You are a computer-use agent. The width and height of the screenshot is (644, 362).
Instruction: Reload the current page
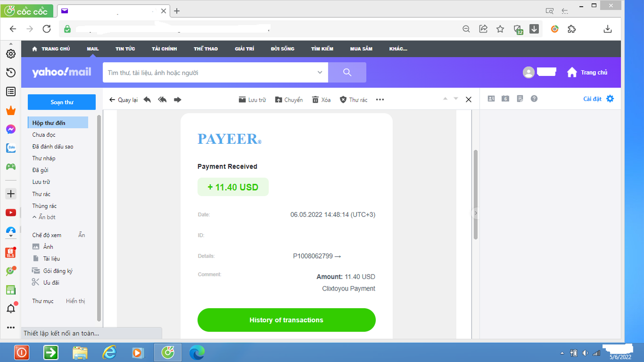(x=46, y=29)
